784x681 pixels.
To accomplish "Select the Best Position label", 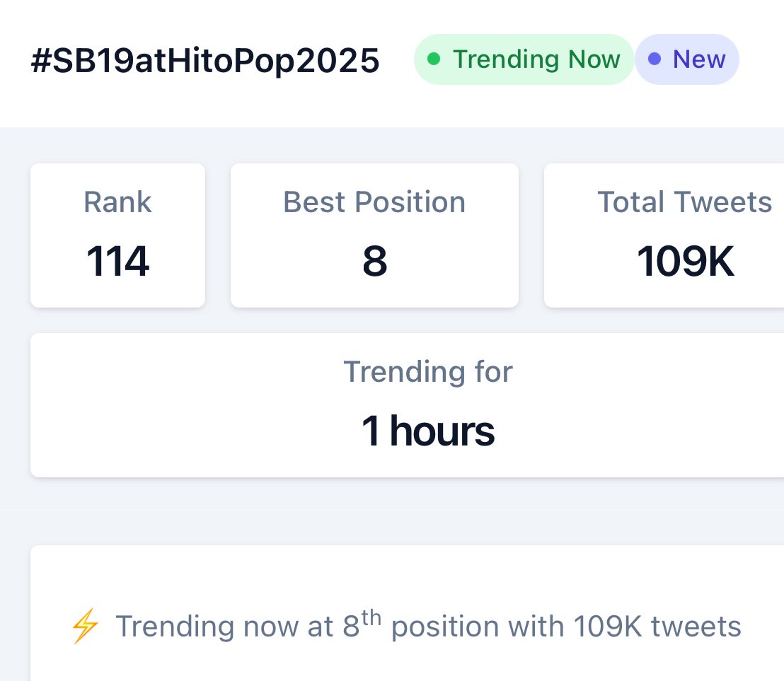I will point(374,202).
